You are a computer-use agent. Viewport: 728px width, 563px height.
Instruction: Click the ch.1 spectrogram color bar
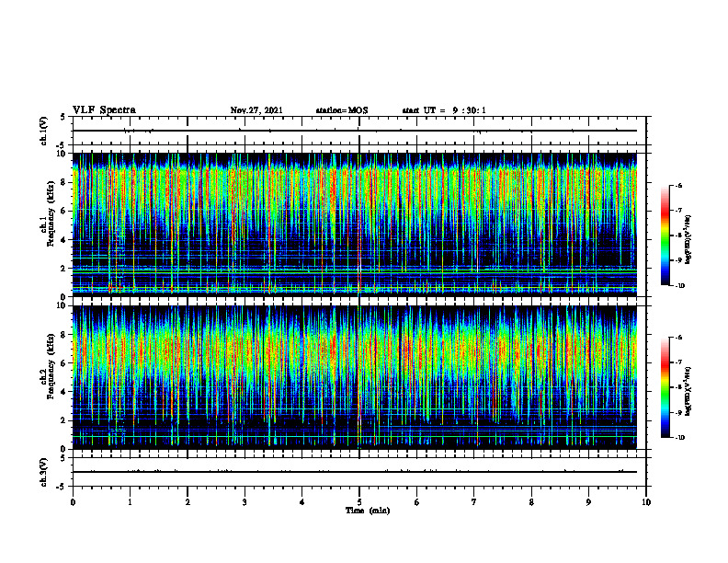click(665, 236)
